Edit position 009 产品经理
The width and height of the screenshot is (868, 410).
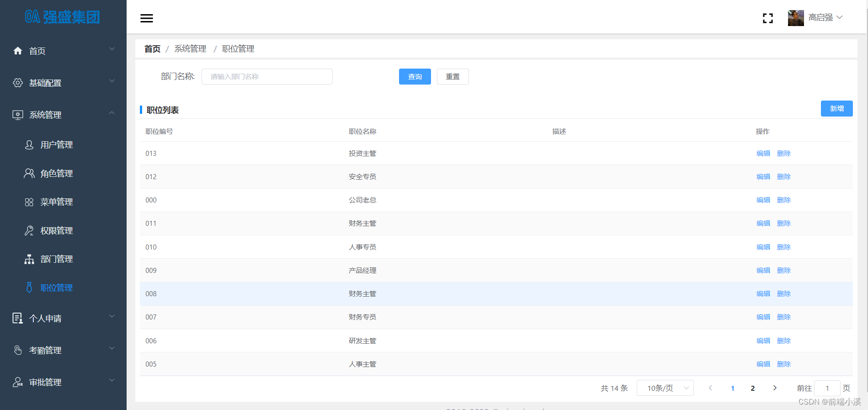click(x=763, y=271)
